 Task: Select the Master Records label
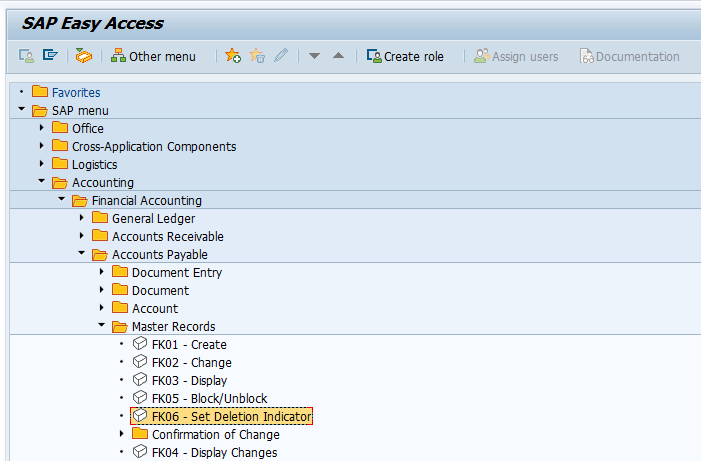173,326
